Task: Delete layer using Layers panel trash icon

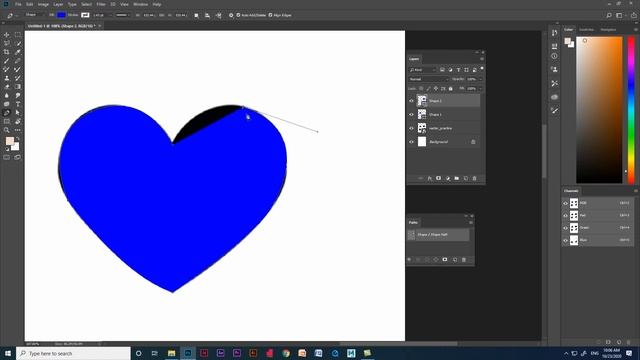Action: click(474, 178)
